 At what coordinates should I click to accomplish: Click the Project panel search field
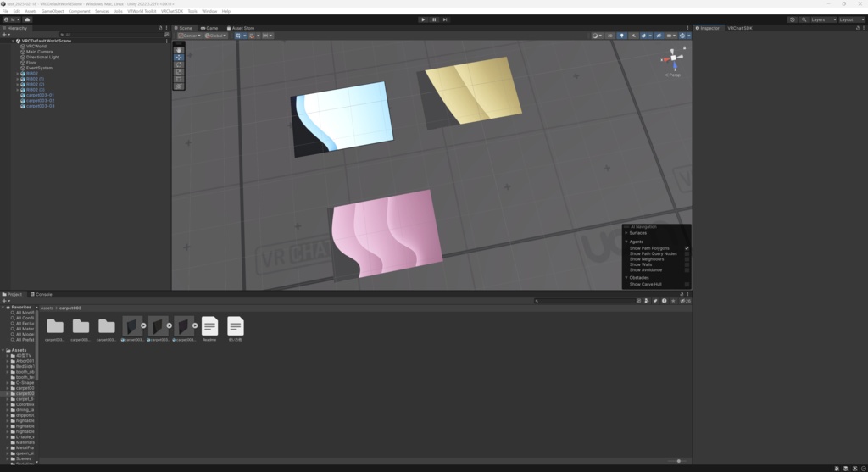584,301
